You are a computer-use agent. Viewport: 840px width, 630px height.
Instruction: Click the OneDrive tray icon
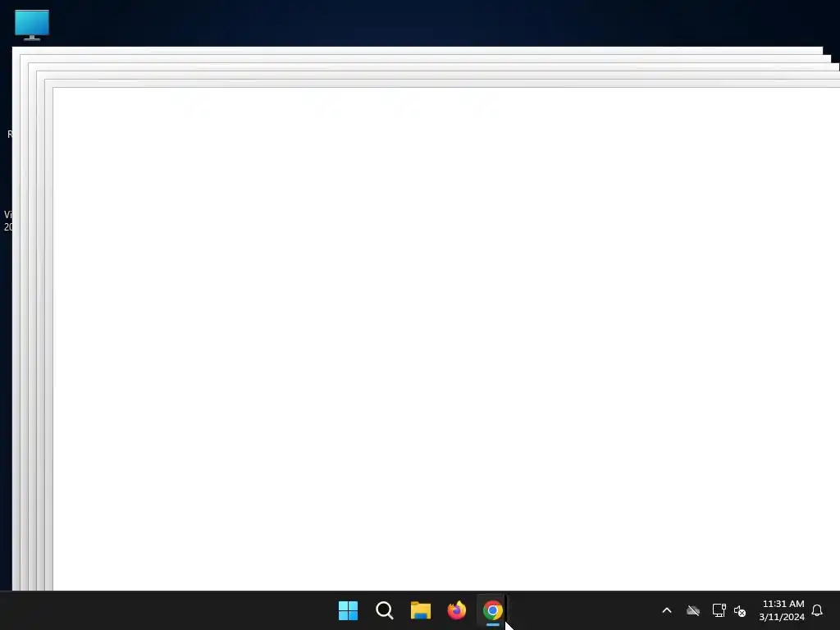pos(693,610)
